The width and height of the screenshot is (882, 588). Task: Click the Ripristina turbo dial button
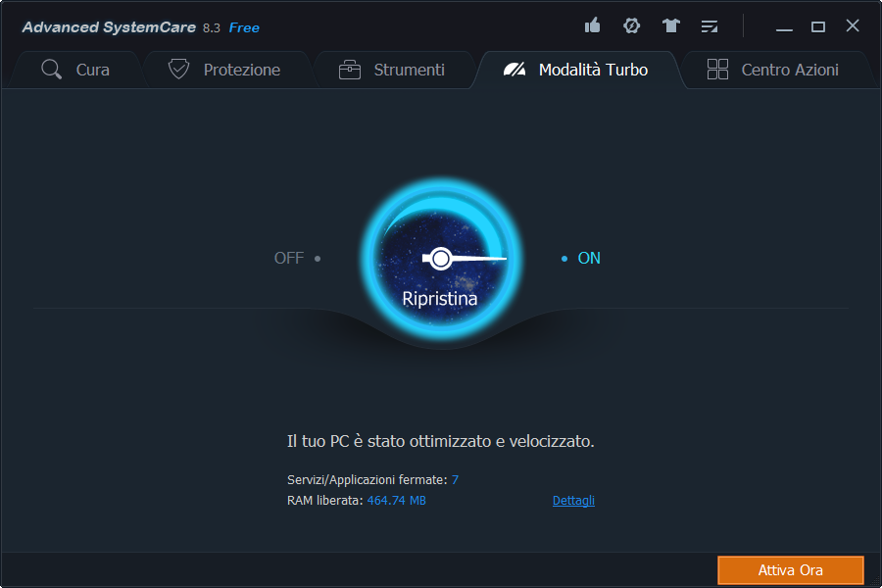click(441, 259)
